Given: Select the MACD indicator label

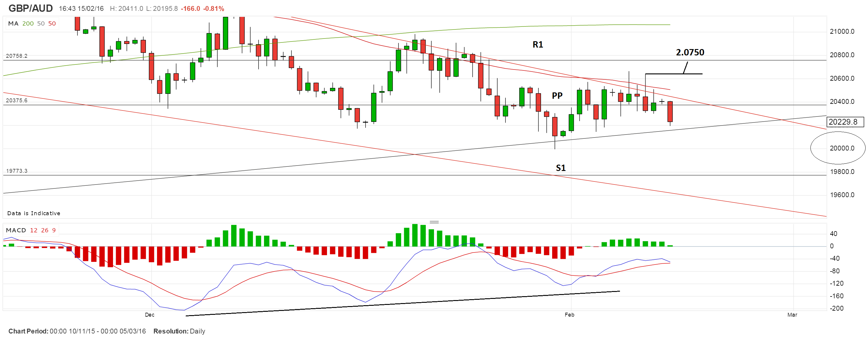Looking at the screenshot, I should pyautogui.click(x=16, y=230).
